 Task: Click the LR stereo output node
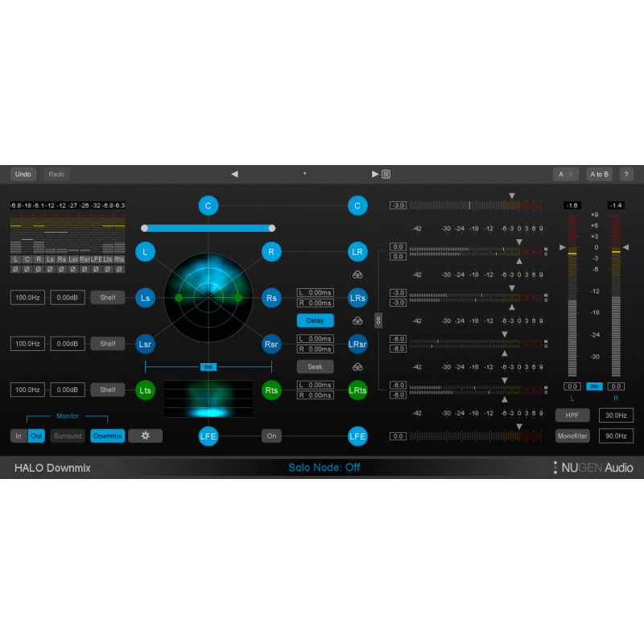[x=357, y=251]
